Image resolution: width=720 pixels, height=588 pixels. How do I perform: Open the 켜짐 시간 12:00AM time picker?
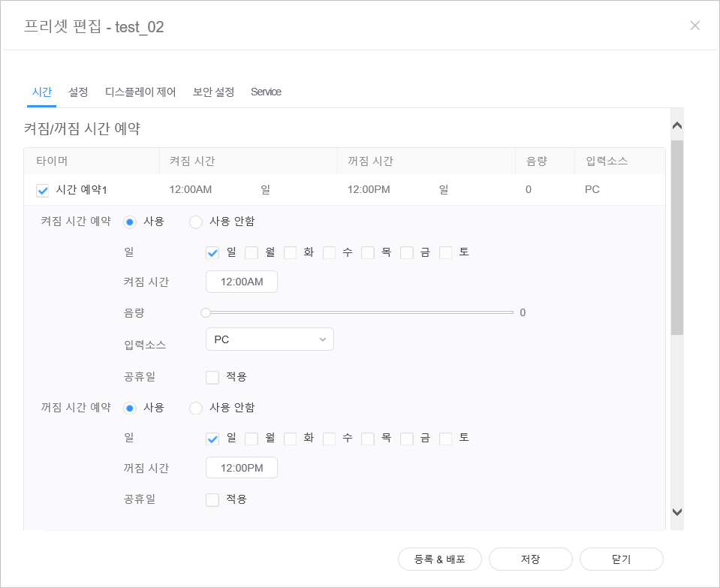[242, 282]
